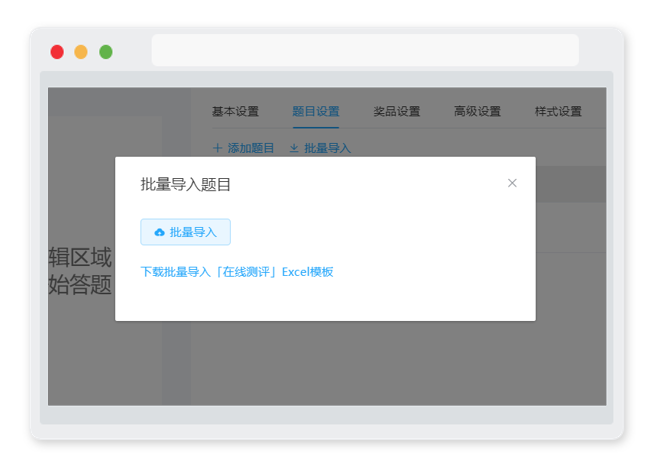Download the 在线测评 Excel template
Viewport: 660px width, 460px height.
pyautogui.click(x=237, y=272)
